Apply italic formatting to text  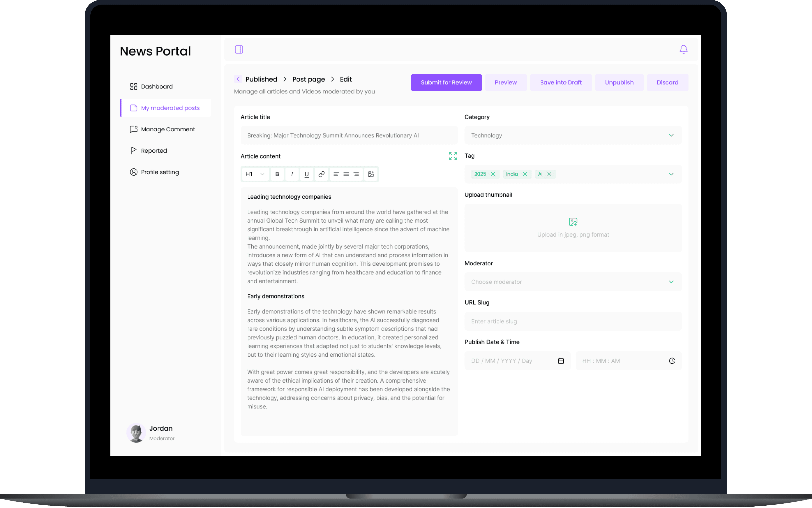(x=292, y=174)
